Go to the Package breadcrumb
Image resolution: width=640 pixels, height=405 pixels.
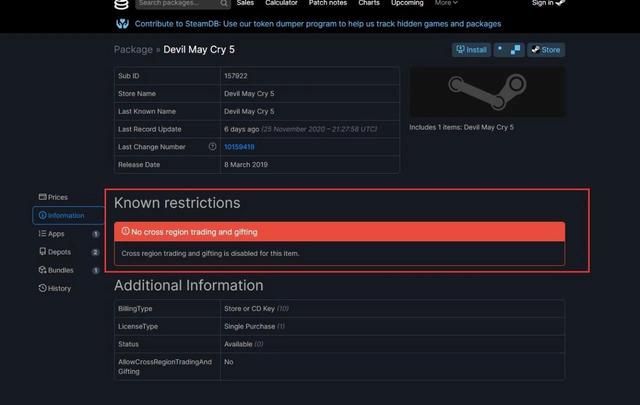(133, 49)
